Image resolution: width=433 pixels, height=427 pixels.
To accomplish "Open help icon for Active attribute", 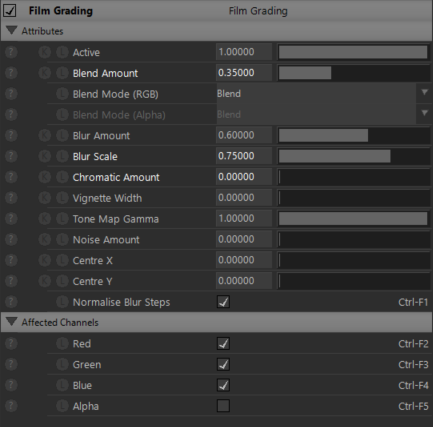I will click(11, 52).
